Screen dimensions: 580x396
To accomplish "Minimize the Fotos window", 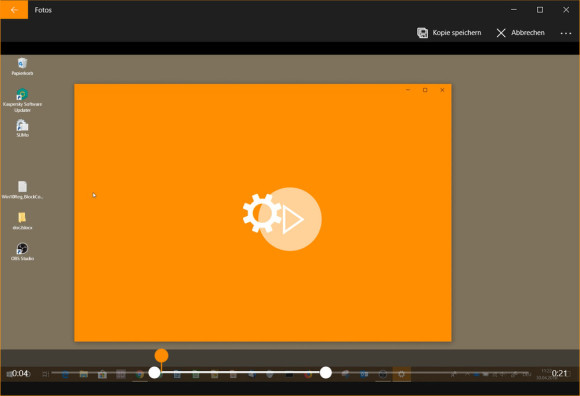I will [x=514, y=10].
